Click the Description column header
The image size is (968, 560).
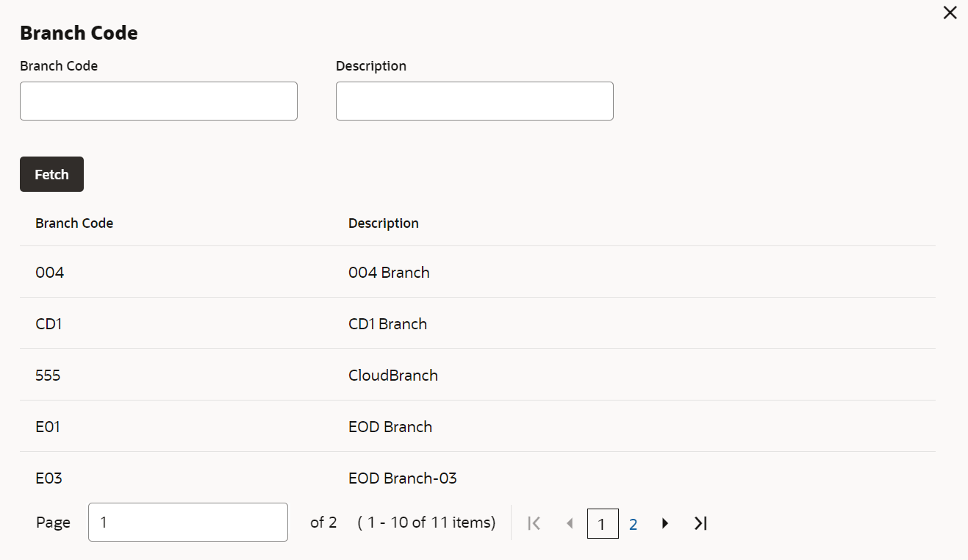pos(383,223)
